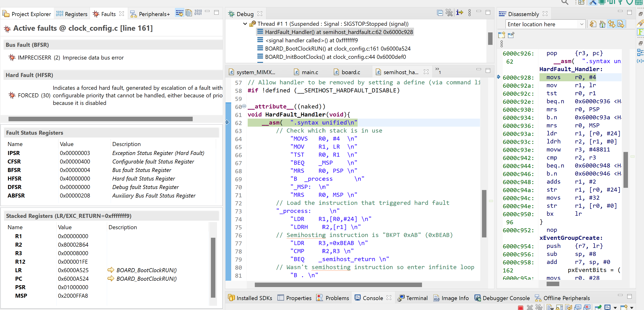Click editor horizontal scrollbar

pyautogui.click(x=338, y=285)
